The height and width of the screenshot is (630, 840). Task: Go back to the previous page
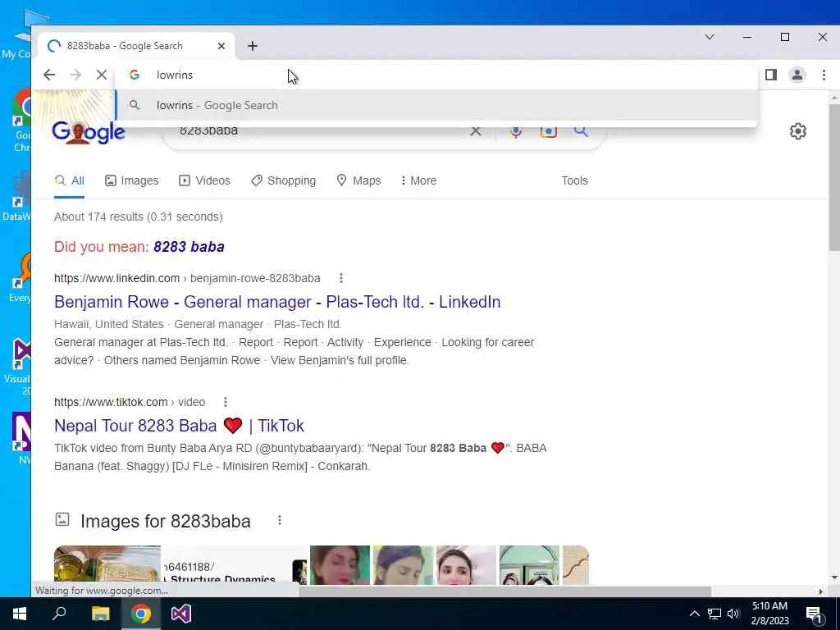[49, 75]
